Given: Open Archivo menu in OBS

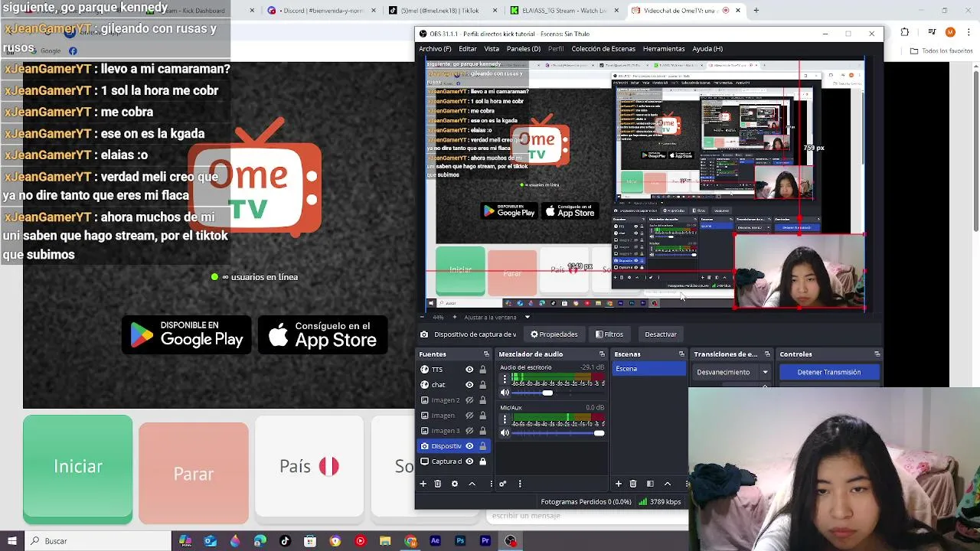Looking at the screenshot, I should 434,49.
